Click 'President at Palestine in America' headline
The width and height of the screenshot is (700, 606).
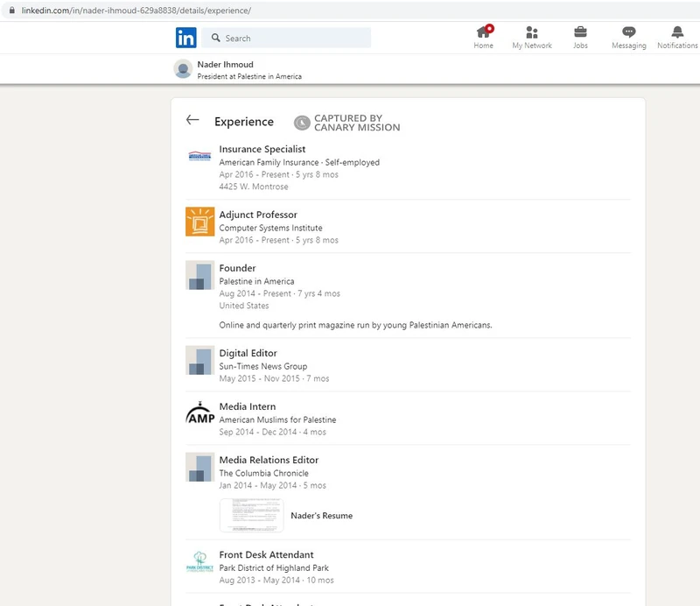click(x=249, y=76)
